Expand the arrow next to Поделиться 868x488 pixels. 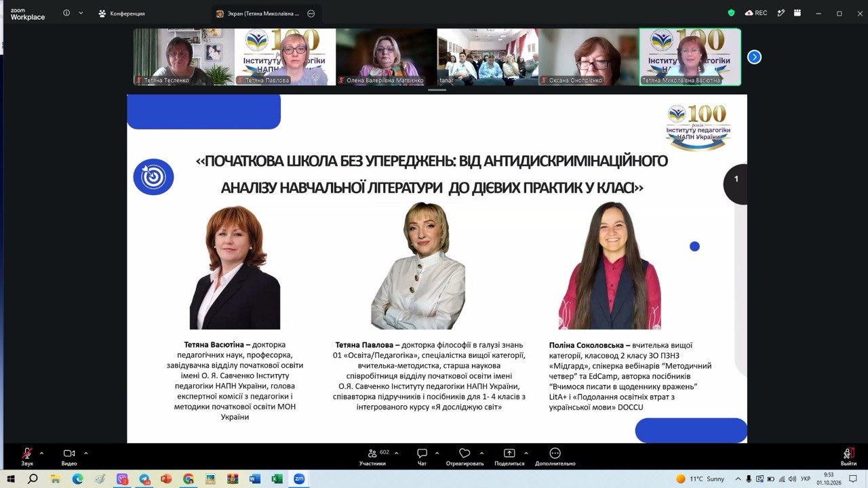click(x=526, y=453)
